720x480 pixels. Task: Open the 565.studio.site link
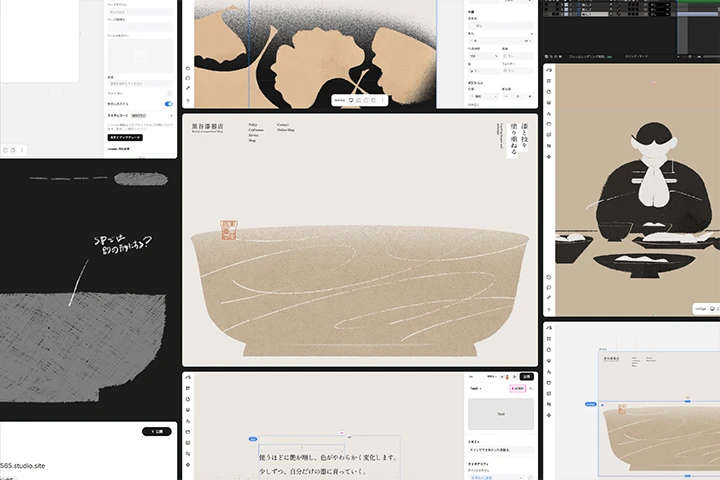point(22,466)
